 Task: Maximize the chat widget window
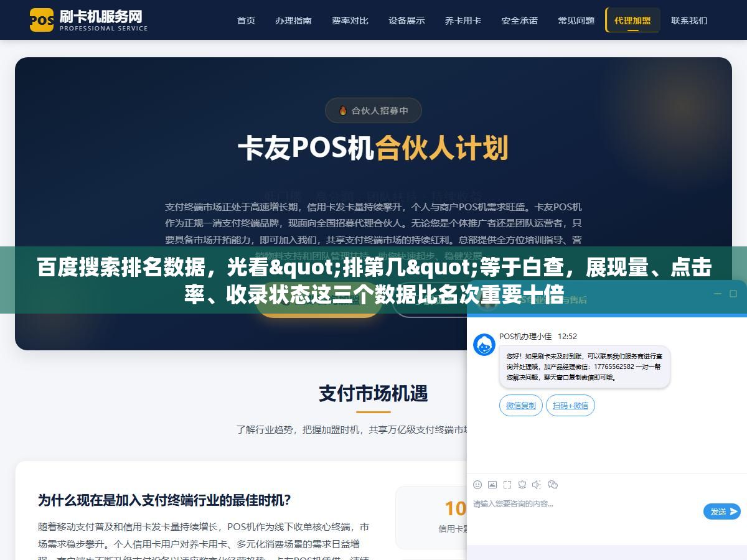point(733,294)
